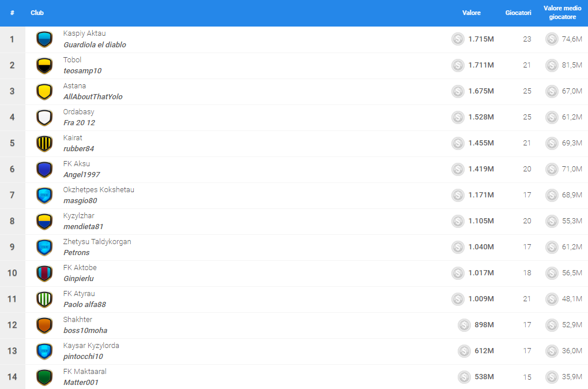Sort by Giocatori column header
Image resolution: width=588 pixels, height=389 pixels.
point(518,13)
